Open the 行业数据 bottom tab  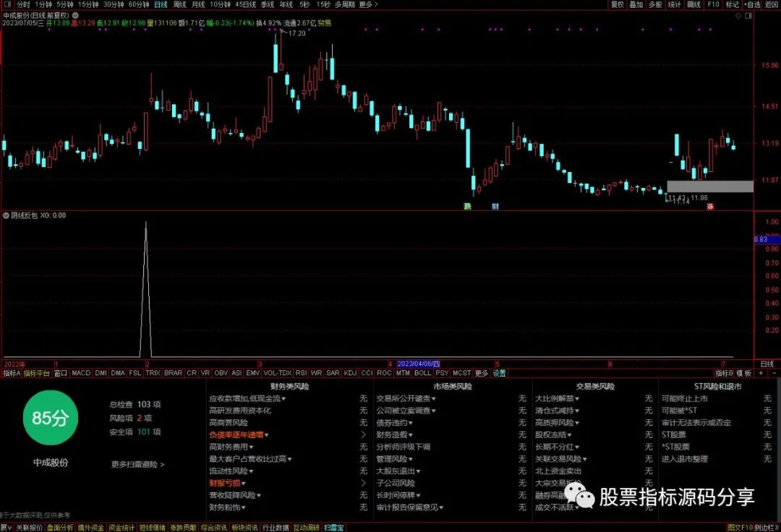(276, 528)
